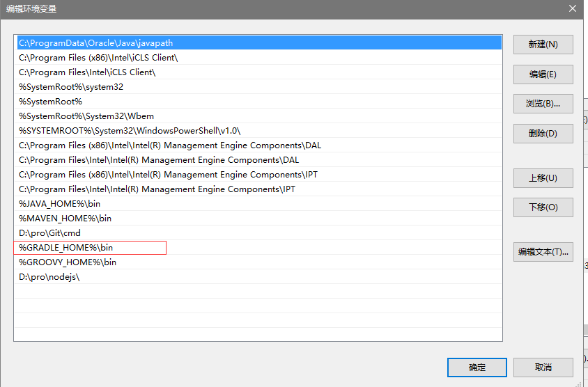
Task: Select the WindowsPowerShell v1.0 path entry
Action: [130, 131]
